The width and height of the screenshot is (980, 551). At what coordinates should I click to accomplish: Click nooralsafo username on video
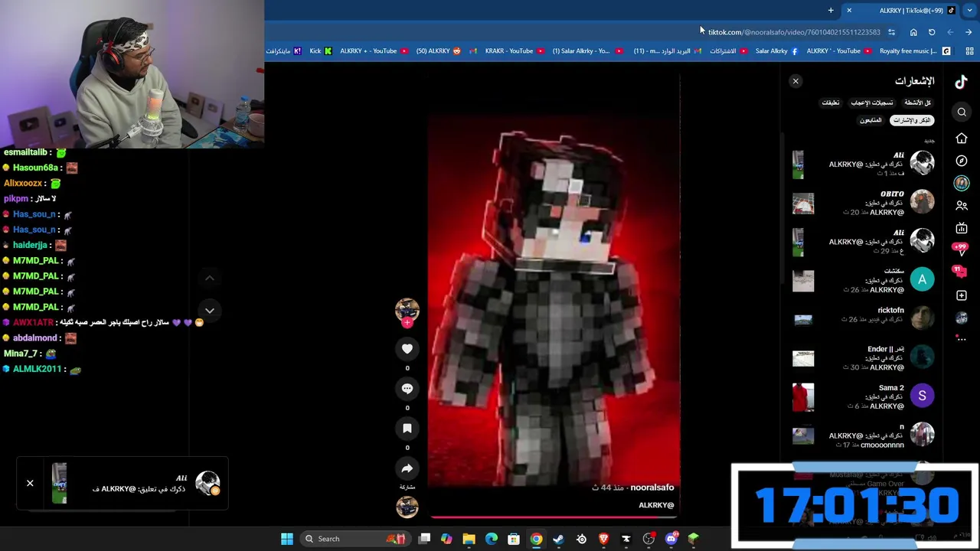tap(652, 487)
